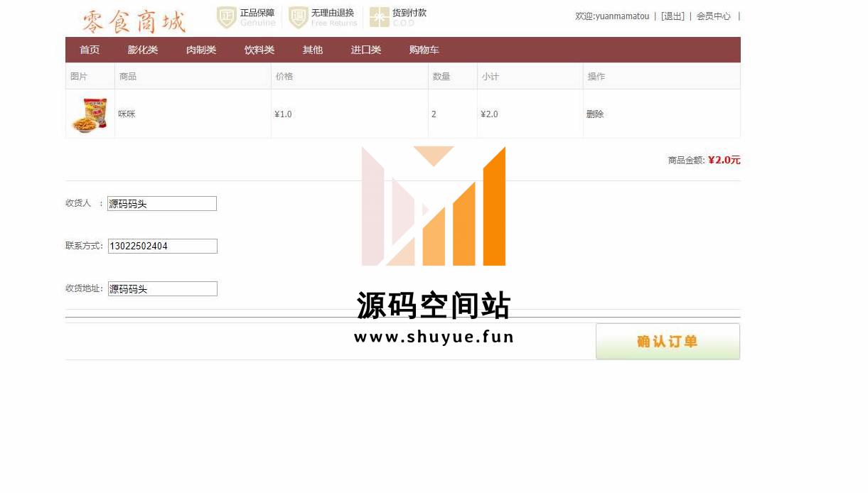Focus the 收货人 input field
The height and width of the screenshot is (493, 868).
[162, 204]
